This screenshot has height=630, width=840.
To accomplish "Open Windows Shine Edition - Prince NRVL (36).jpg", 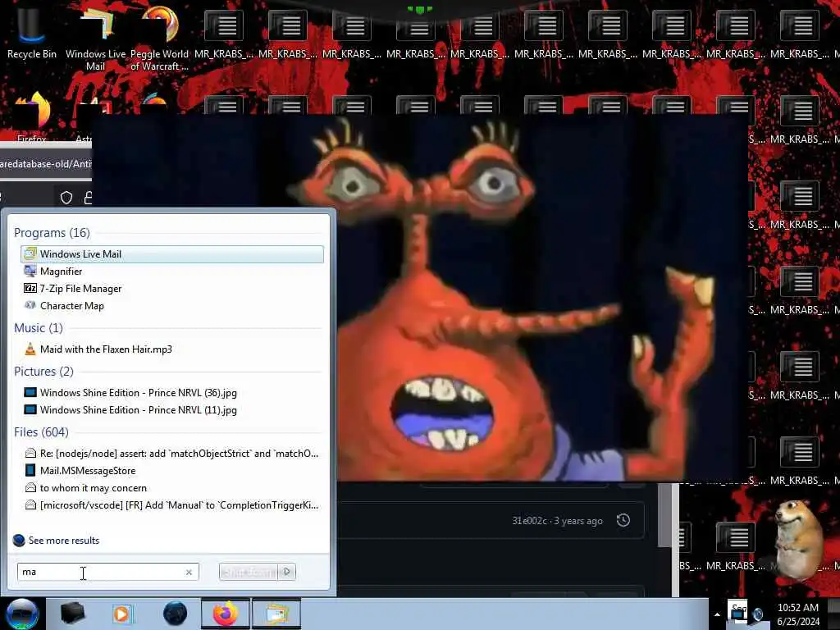I will pyautogui.click(x=172, y=393).
